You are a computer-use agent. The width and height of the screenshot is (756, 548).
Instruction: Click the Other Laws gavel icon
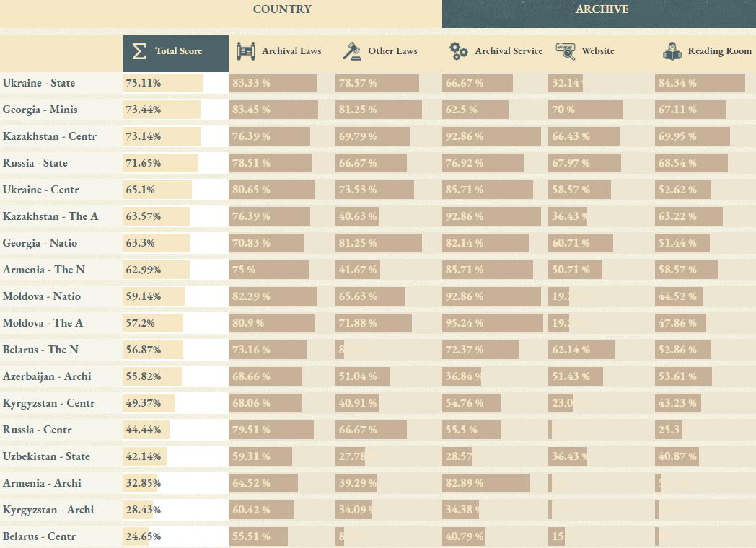pyautogui.click(x=351, y=51)
